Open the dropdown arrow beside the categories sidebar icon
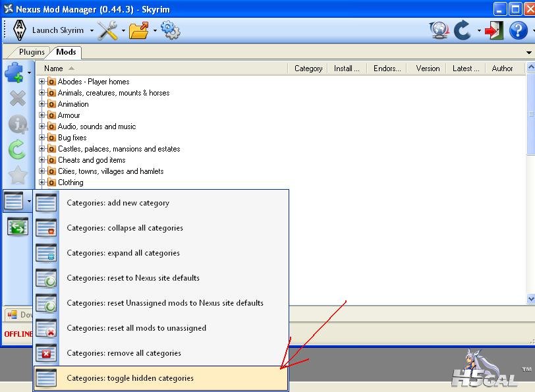Image resolution: width=535 pixels, height=392 pixels. click(30, 201)
